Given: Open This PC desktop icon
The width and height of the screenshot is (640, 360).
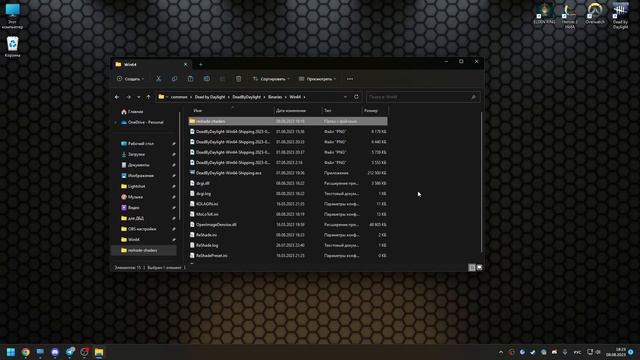Looking at the screenshot, I should pos(13,16).
